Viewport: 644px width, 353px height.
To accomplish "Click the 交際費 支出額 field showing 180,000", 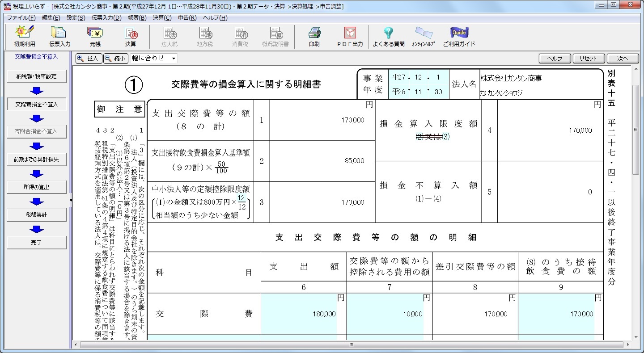I will 299,314.
